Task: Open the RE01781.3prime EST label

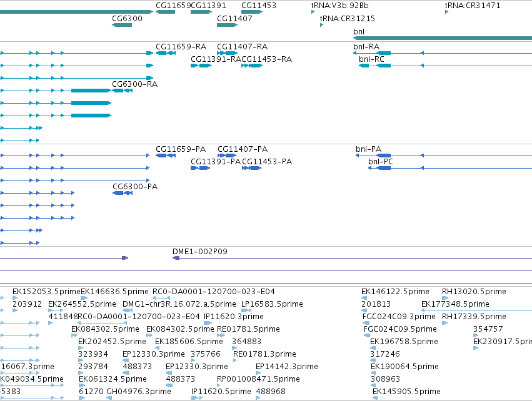Action: click(x=264, y=354)
